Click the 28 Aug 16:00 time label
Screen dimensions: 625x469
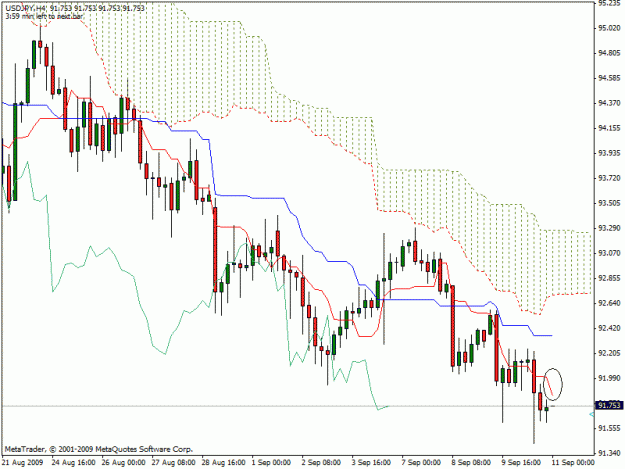224,463
